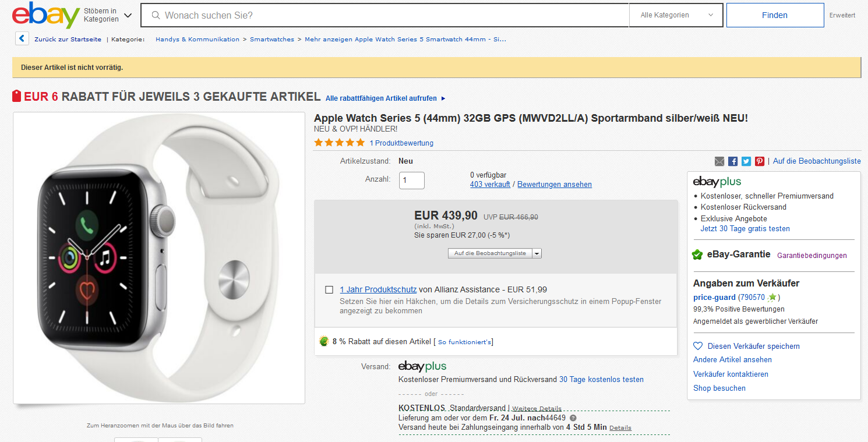The image size is (868, 442).
Task: Open 1 Produktbewertung rating link
Action: pos(401,143)
